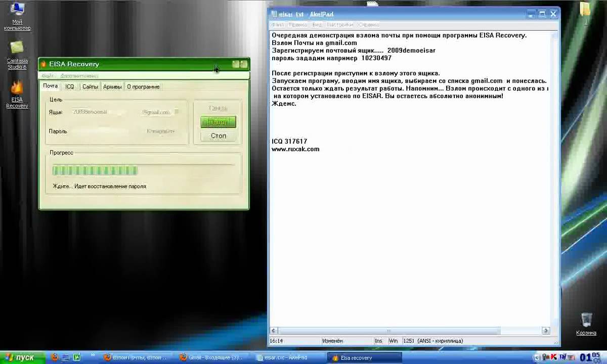Viewport: 607px width, 364px height.
Task: Click the horizontal scrollbar thumb in AkelPad
Action: [388, 331]
